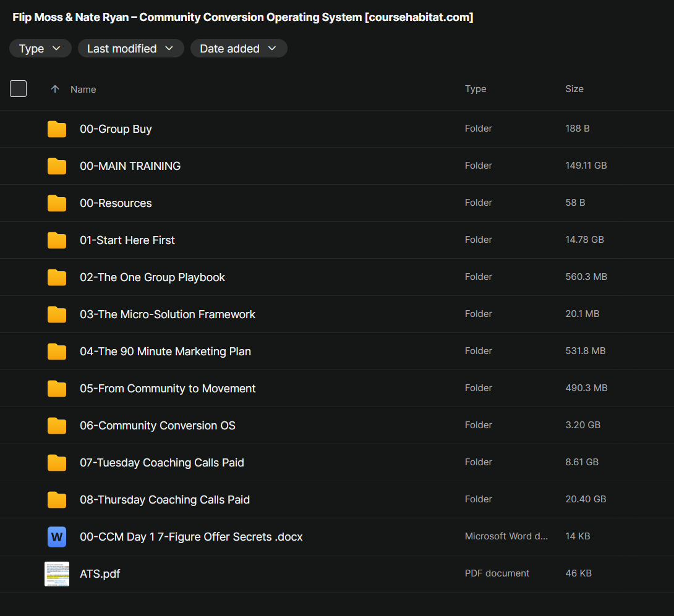
Task: Open 05-From Community to Movement name
Action: (168, 389)
